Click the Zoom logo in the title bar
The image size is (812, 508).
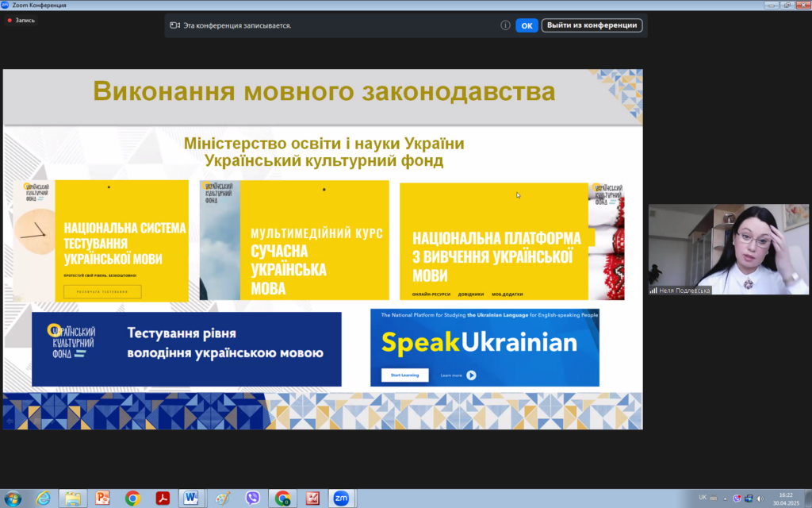point(6,5)
